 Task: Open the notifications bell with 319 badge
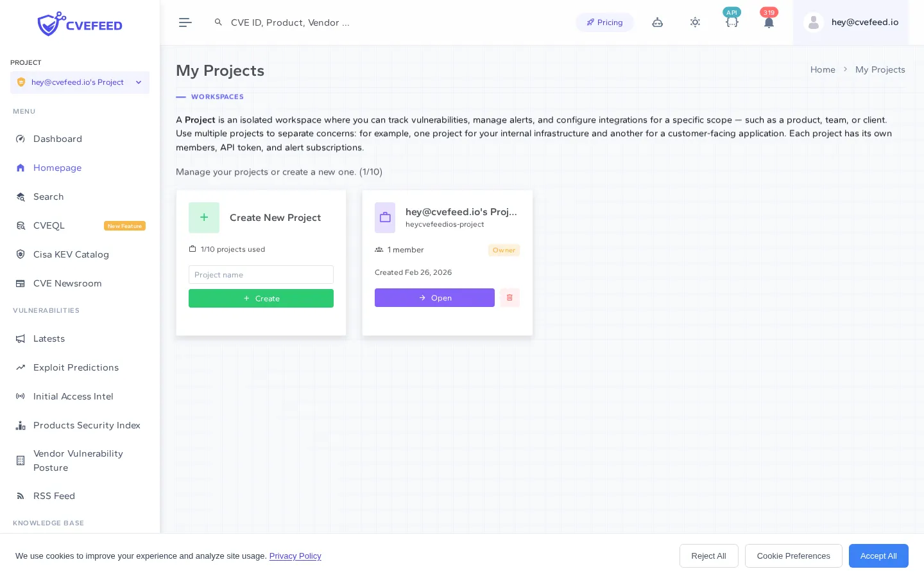(769, 22)
